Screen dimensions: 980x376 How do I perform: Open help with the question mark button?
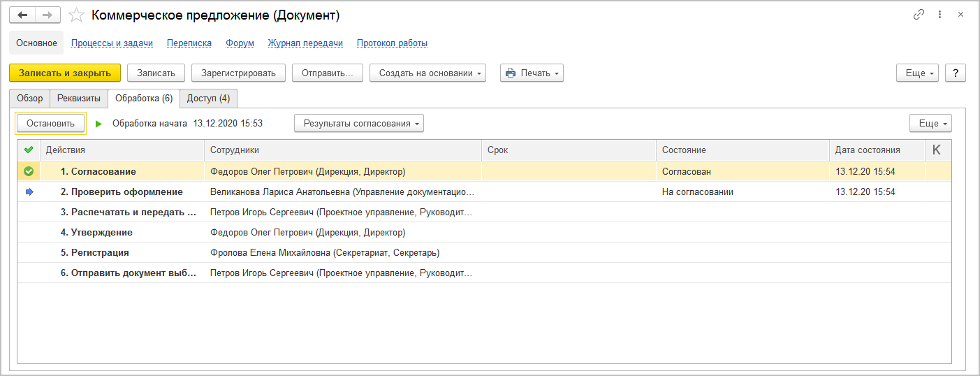[x=955, y=73]
